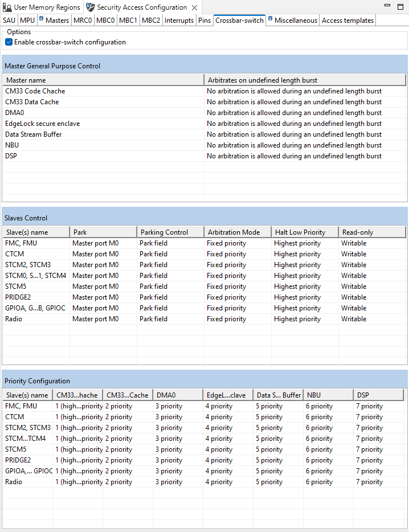409x532 pixels.
Task: Click Master port M0 cell for PRIDGE2
Action: click(x=103, y=297)
